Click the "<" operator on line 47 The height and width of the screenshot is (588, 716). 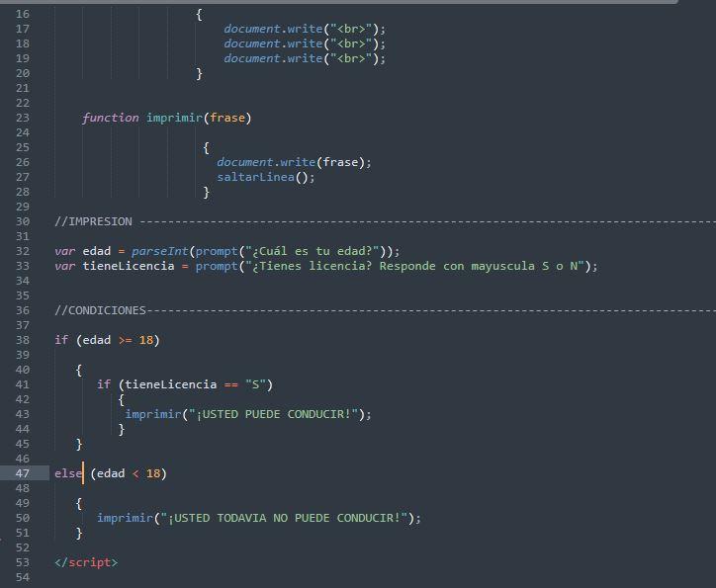click(135, 474)
